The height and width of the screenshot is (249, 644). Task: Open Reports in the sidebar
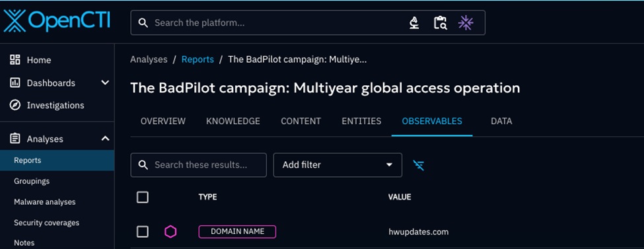[57, 160]
